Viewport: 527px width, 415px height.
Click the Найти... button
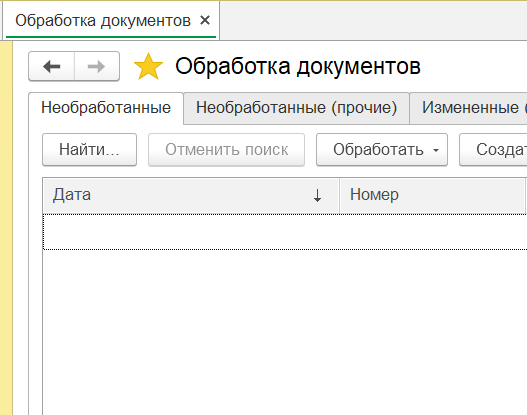point(89,150)
